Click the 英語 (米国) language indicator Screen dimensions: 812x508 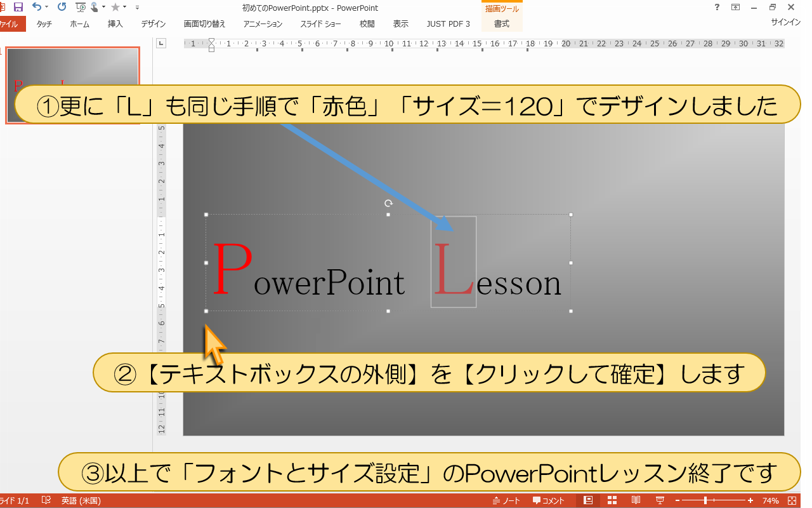tap(81, 500)
